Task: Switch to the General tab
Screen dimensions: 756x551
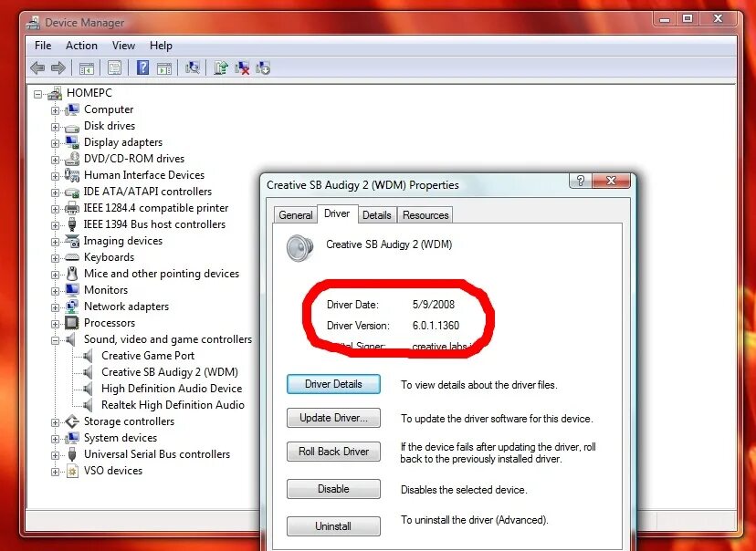Action: coord(296,215)
